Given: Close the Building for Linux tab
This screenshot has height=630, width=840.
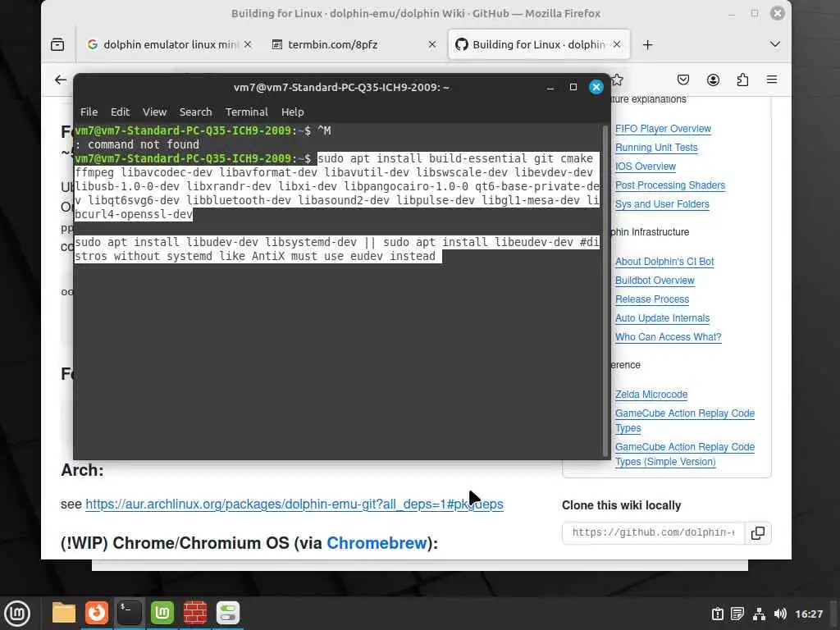Looking at the screenshot, I should 617,44.
